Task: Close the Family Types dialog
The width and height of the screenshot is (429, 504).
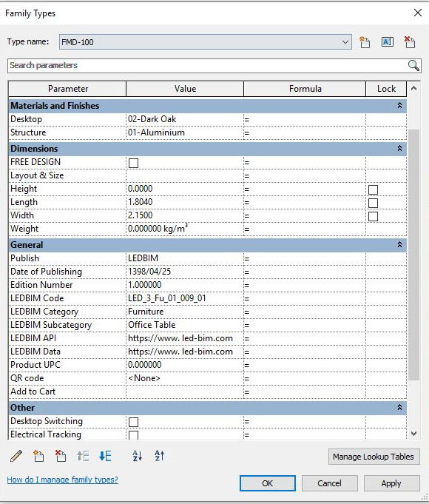Action: pos(418,13)
